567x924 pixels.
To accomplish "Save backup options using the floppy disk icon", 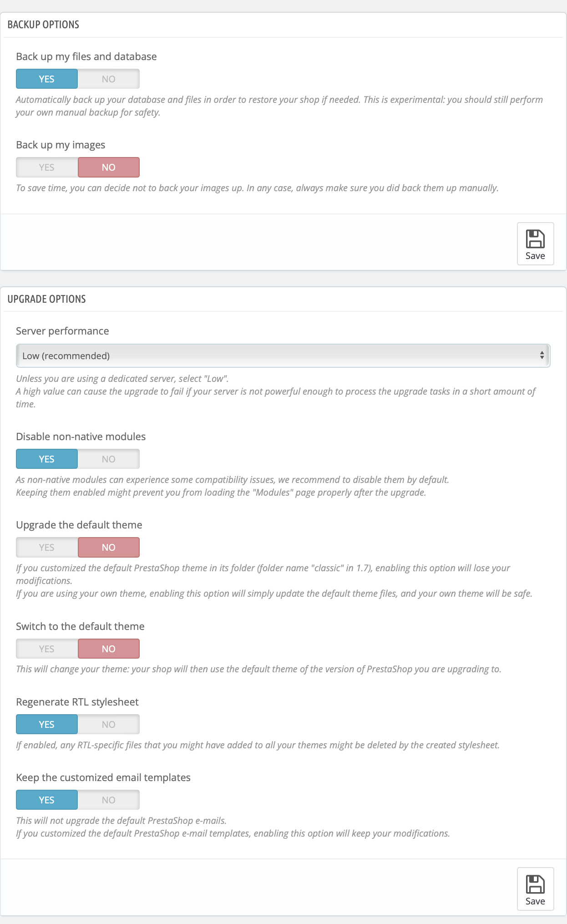I will (x=535, y=244).
